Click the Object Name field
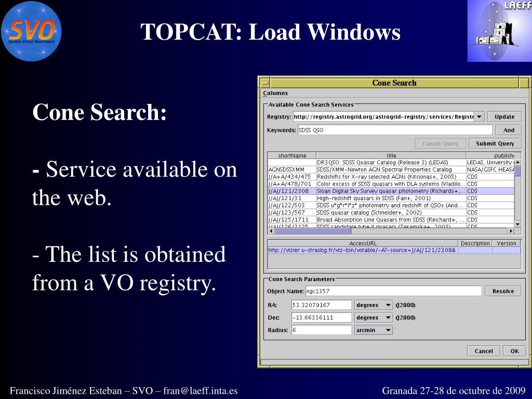Viewport: 532px width, 399px height. (393, 291)
